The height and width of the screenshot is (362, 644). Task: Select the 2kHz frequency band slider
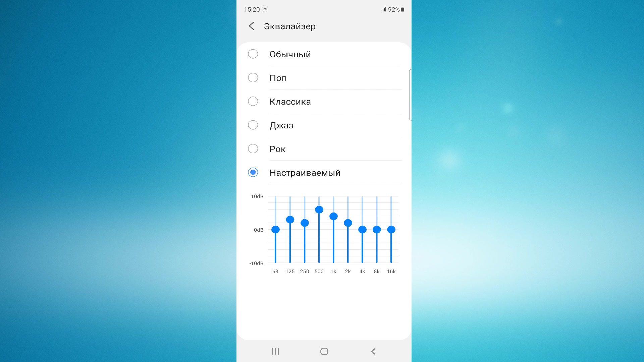[349, 223]
